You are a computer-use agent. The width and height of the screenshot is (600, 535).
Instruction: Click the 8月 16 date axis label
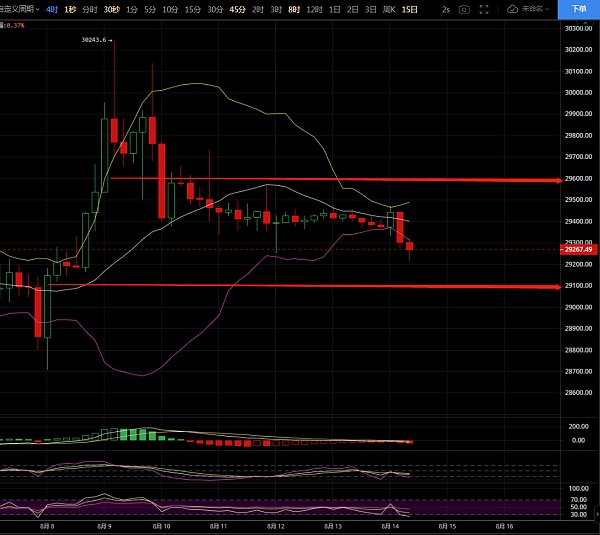[504, 526]
